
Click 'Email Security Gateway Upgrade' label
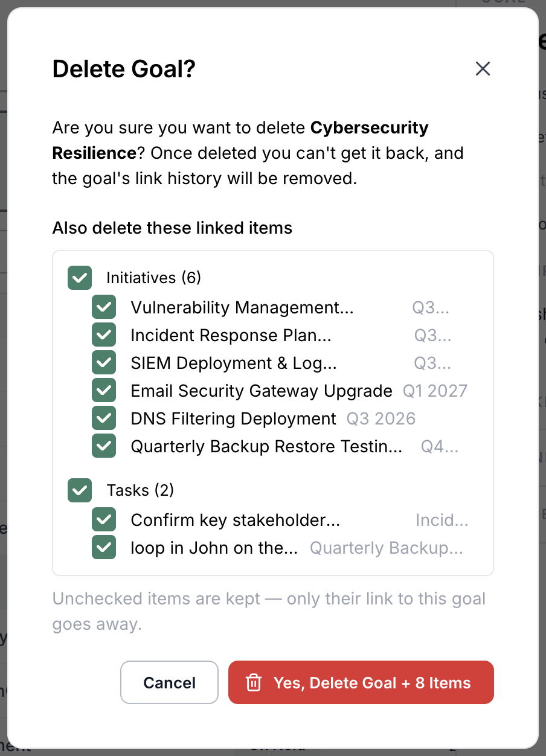point(262,391)
